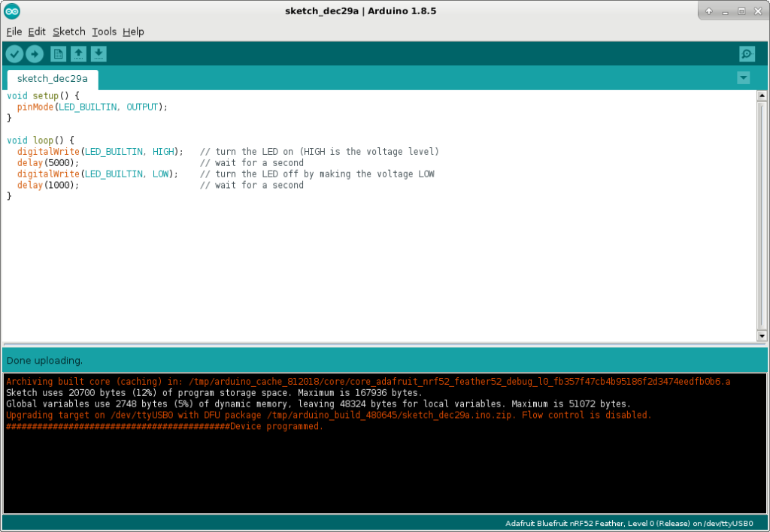Open the Tools menu
Viewport: 770px width, 532px height.
coord(104,32)
